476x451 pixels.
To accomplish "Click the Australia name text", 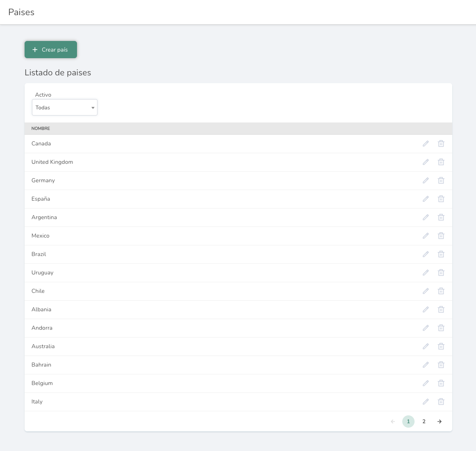I will point(43,346).
